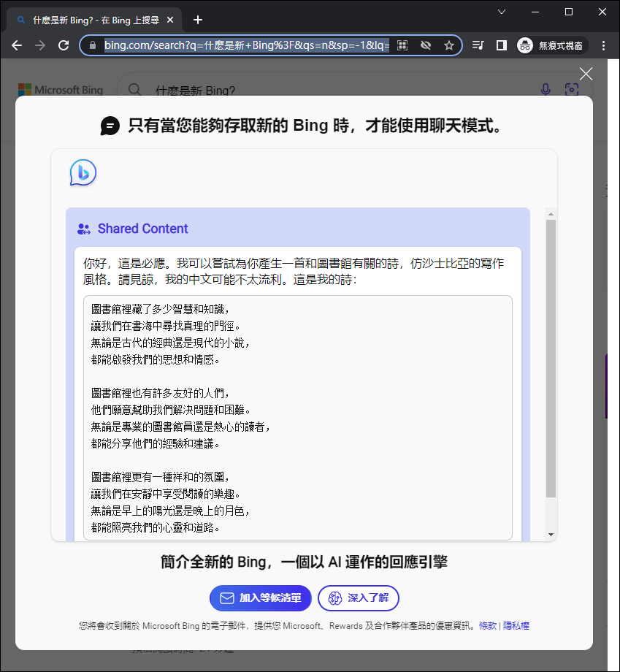Open the 隱私權 privacy link
Viewport: 620px width, 672px height.
tap(516, 626)
